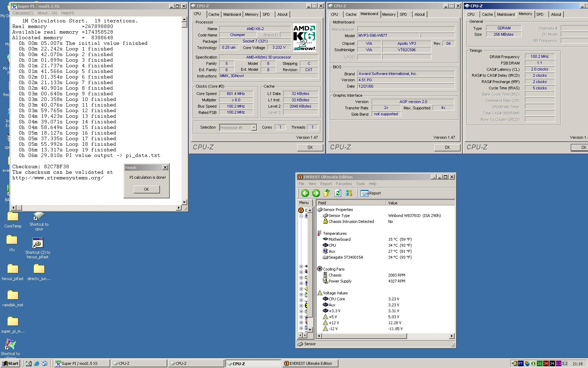The image size is (588, 368).
Task: Click OK in PI calculation Finish dialog
Action: point(146,189)
